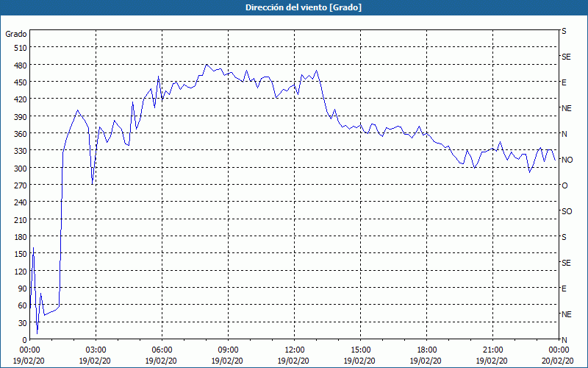Click the "Grado" axis unit label

[16, 34]
